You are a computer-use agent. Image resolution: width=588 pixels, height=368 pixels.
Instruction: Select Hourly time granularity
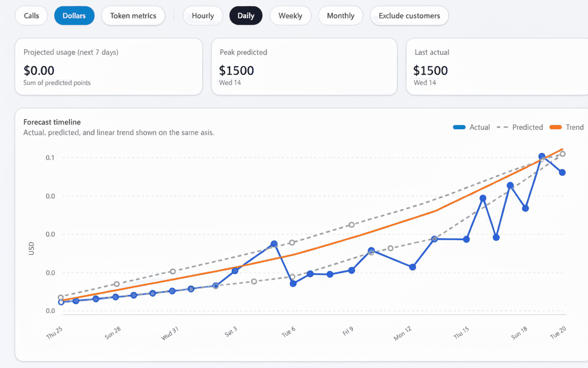click(x=203, y=15)
